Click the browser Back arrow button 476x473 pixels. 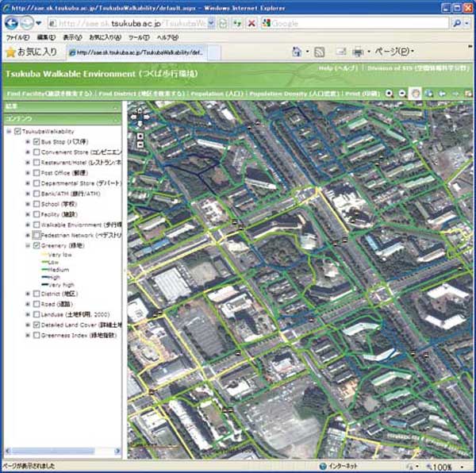pos(12,23)
